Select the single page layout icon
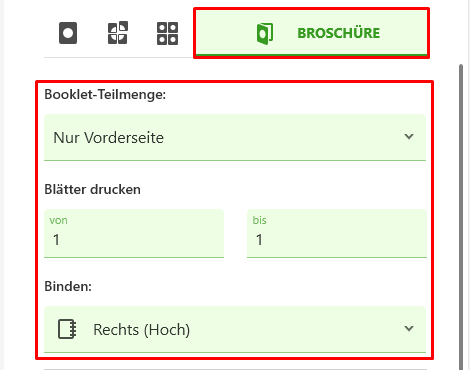Screen dimensions: 470x370 click(68, 33)
